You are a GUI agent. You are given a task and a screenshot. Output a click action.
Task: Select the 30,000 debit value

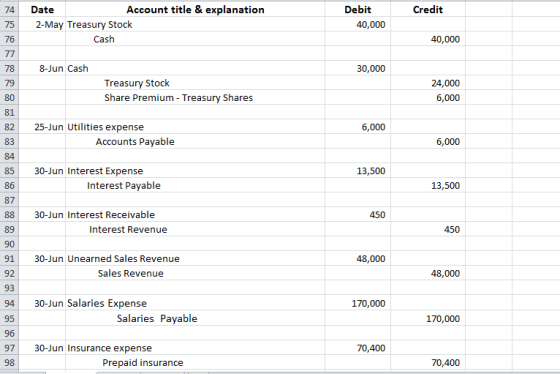[x=358, y=68]
